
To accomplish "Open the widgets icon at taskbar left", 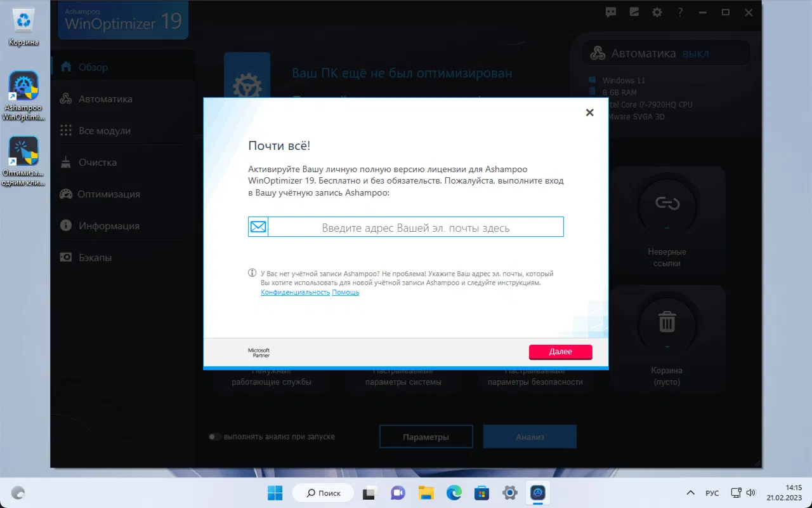I will tap(18, 493).
